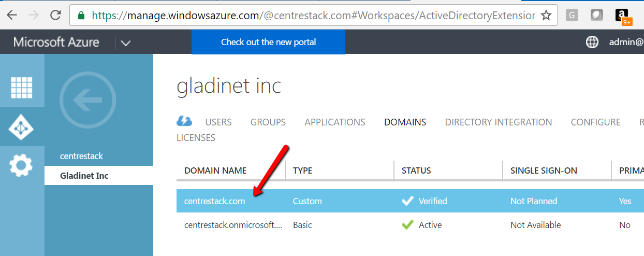Sort by DOMAIN NAME column header

(x=215, y=170)
